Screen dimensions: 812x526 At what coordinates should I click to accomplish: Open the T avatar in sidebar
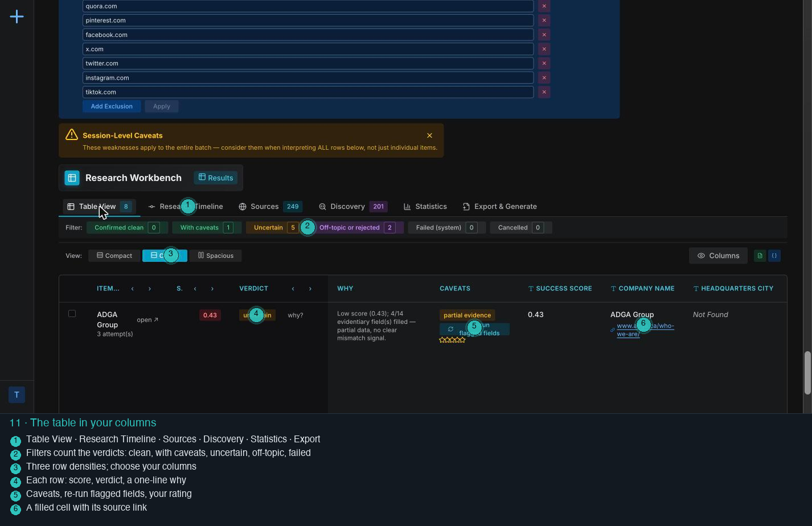(17, 394)
